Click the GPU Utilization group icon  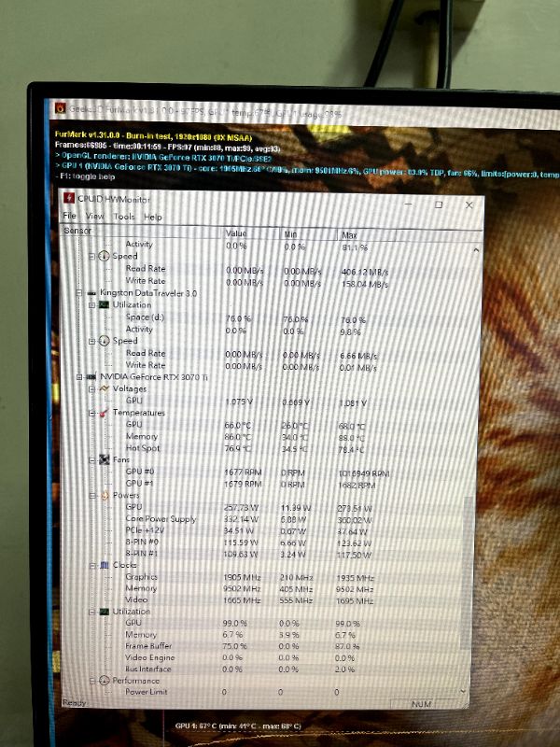[104, 612]
